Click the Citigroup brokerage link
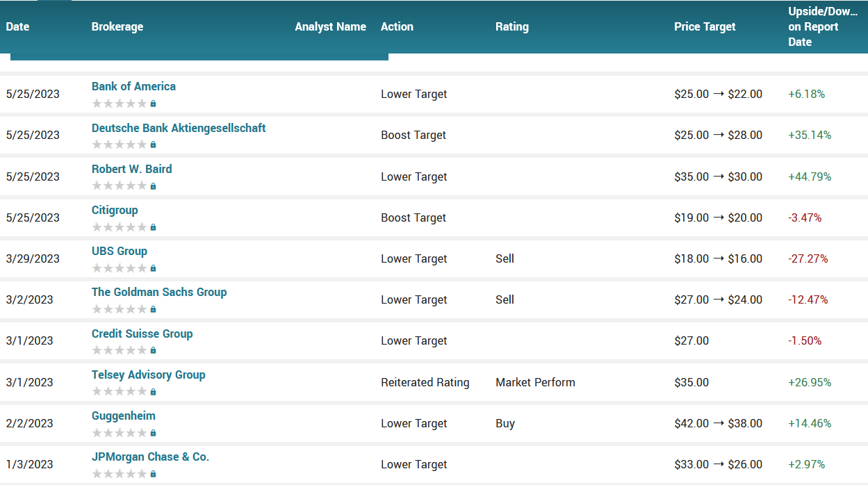Screen dimensions: 868x485 (x=115, y=210)
